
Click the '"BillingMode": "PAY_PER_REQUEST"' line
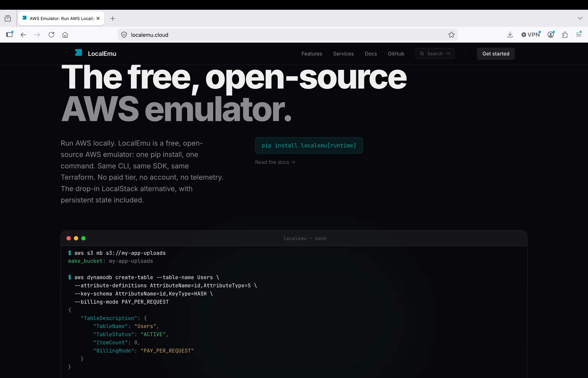coord(143,351)
